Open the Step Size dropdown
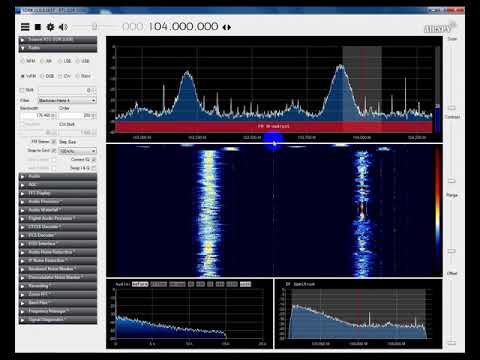This screenshot has height=360, width=480. point(78,151)
